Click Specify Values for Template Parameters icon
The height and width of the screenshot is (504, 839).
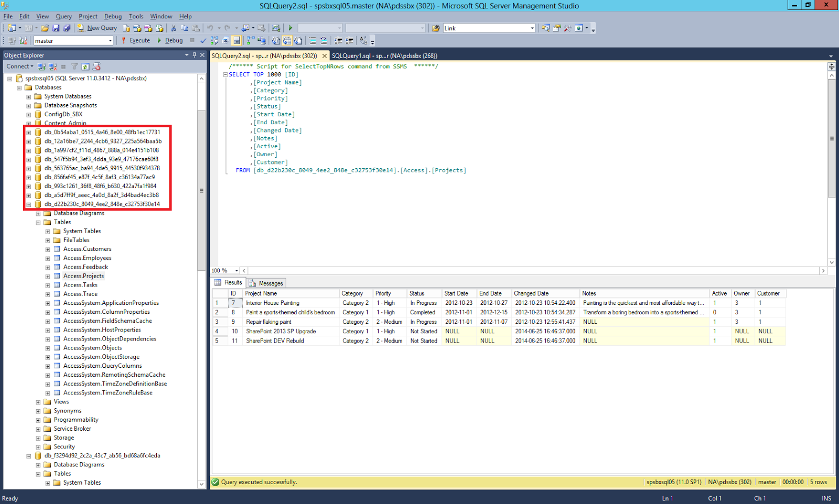pyautogui.click(x=363, y=41)
